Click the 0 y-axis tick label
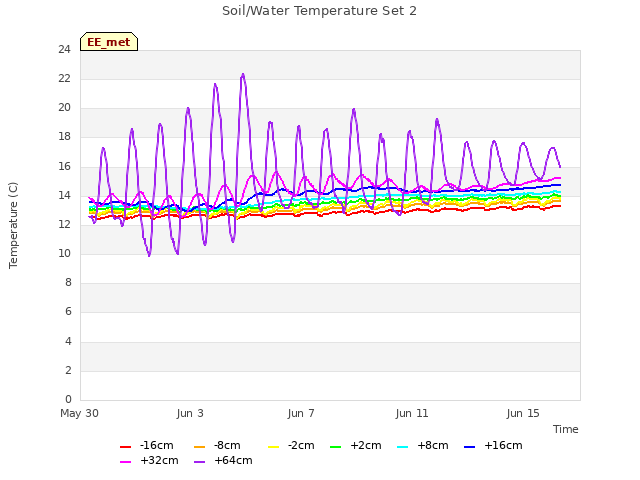The image size is (640, 480). (x=68, y=399)
